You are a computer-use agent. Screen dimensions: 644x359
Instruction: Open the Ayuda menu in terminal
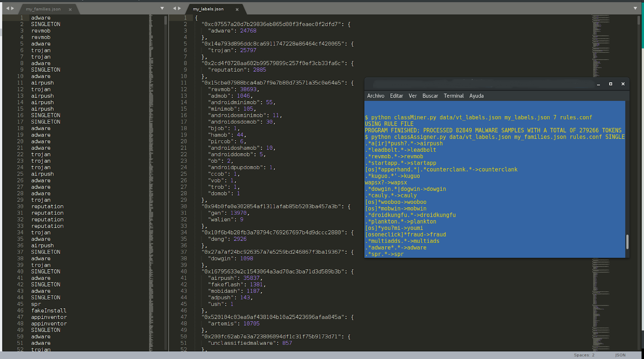click(x=477, y=96)
